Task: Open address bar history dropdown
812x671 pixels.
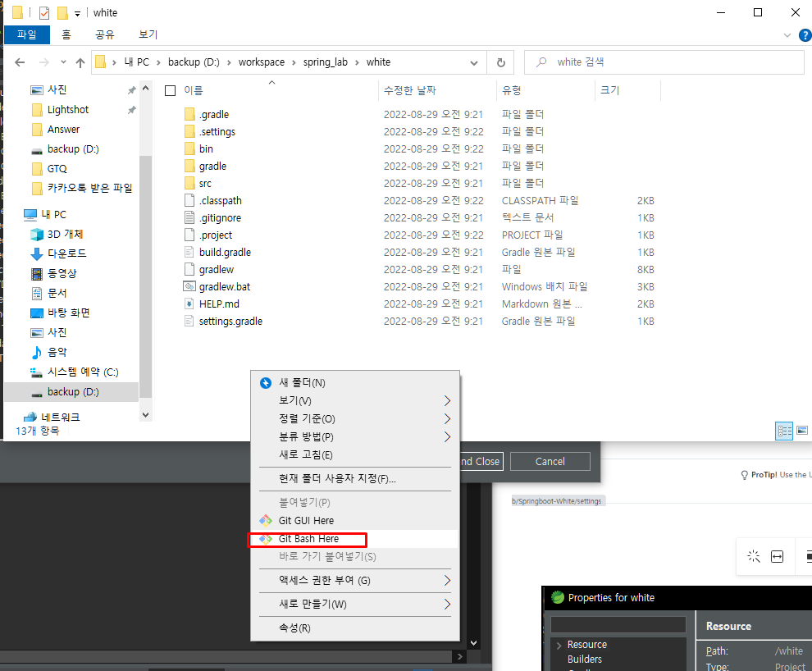Action: click(474, 62)
